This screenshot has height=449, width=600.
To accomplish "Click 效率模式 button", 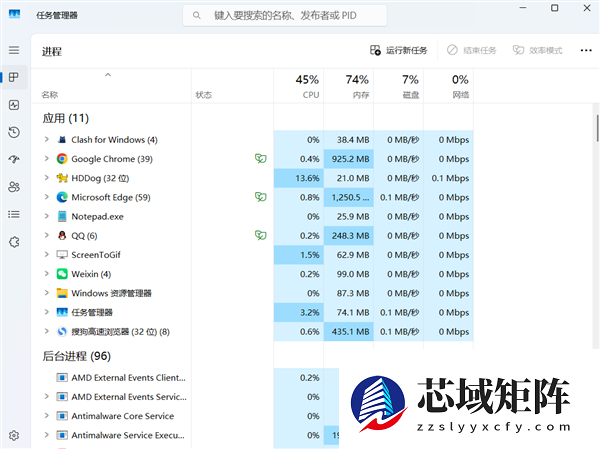I will [537, 50].
